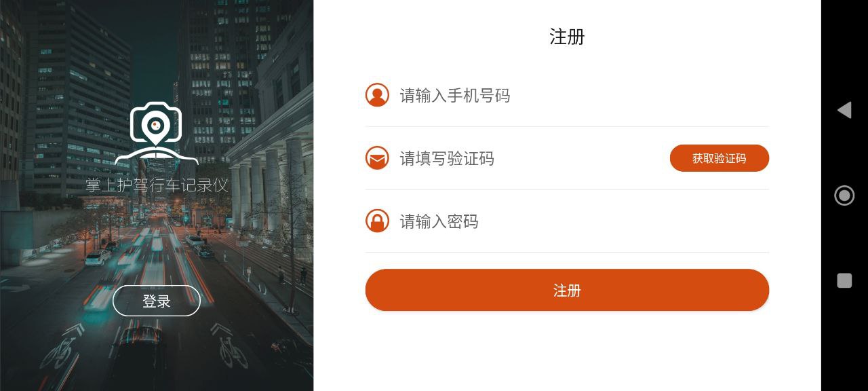Tap the camera map-pin app logo
Image resolution: width=868 pixels, height=391 pixels.
157,134
